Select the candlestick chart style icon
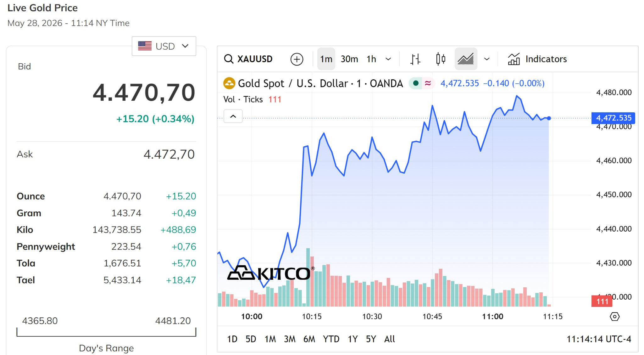 point(441,59)
